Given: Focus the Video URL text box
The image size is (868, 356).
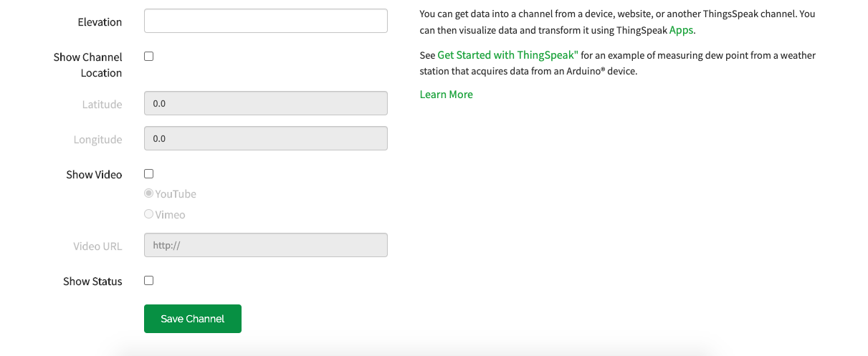Looking at the screenshot, I should click(x=265, y=245).
